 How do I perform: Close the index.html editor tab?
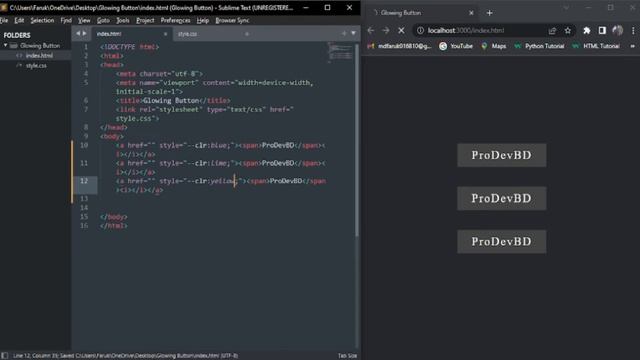tap(165, 34)
